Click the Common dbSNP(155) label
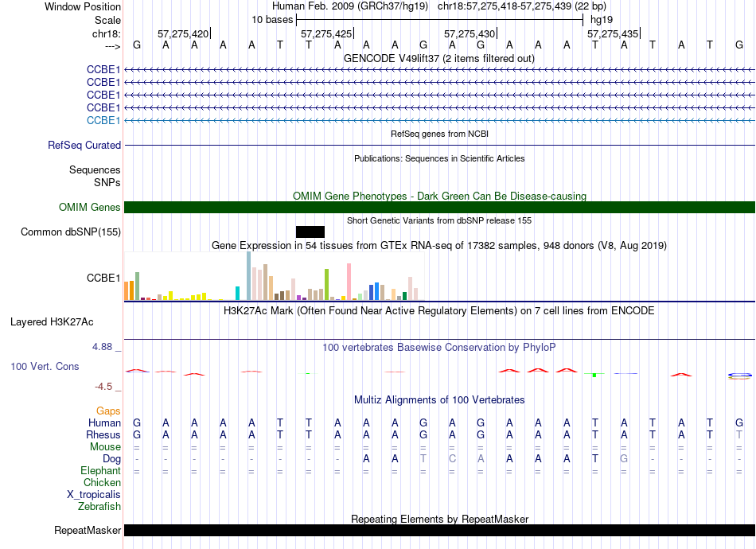Image resolution: width=756 pixels, height=549 pixels. 71,232
